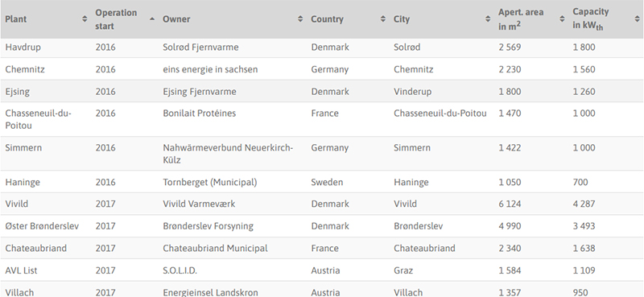Select Energieinsel Landskron owner cell

pos(210,292)
